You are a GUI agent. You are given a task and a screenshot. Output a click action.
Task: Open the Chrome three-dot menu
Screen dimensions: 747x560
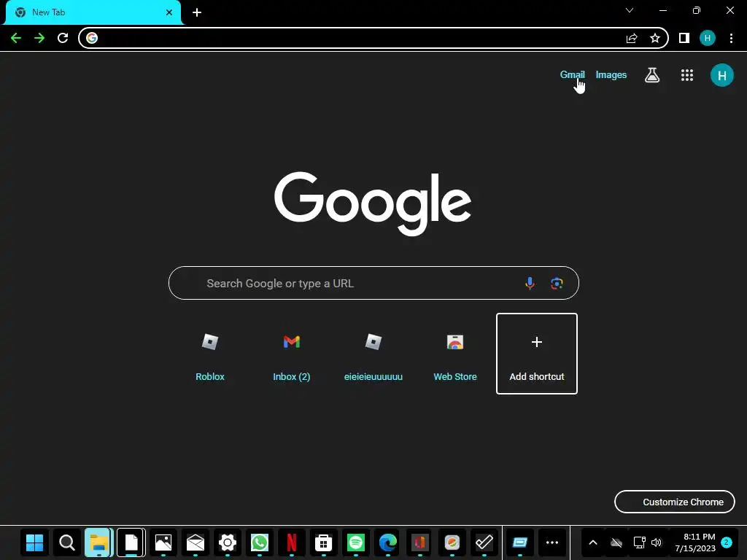(731, 38)
